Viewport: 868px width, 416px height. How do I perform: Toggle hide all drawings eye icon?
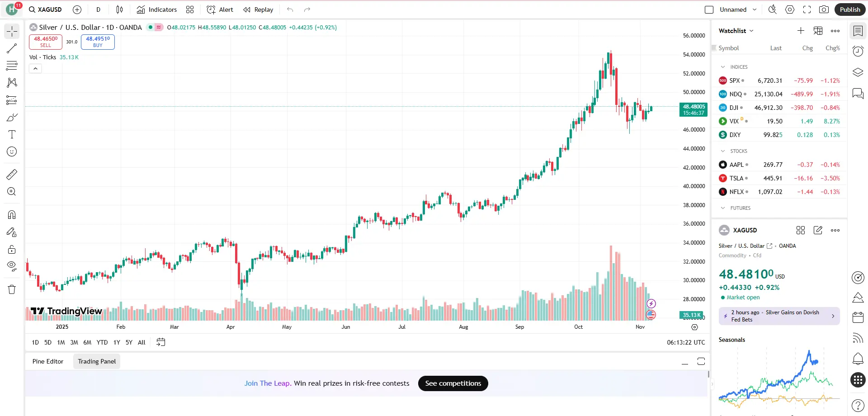[12, 265]
